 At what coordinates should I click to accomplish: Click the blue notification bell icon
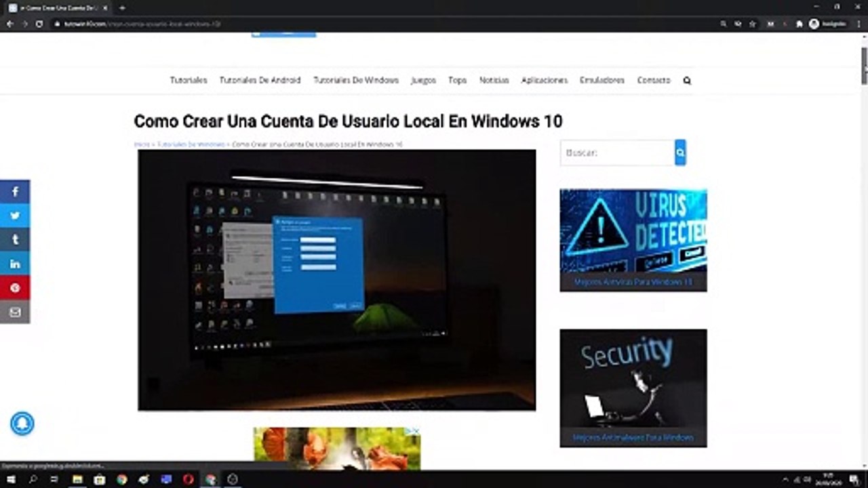tap(22, 424)
